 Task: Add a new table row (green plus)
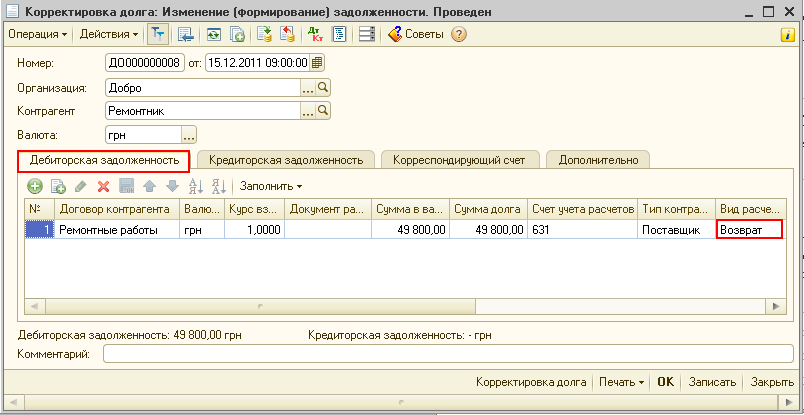[x=35, y=186]
